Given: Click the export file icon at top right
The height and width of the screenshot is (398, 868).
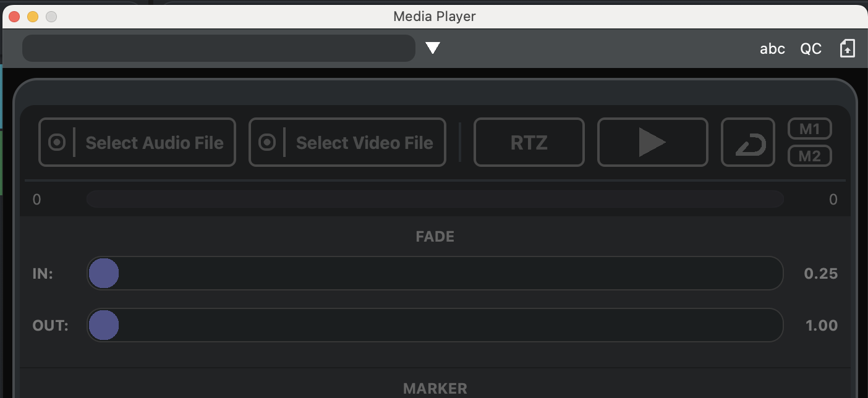Looking at the screenshot, I should pyautogui.click(x=847, y=49).
